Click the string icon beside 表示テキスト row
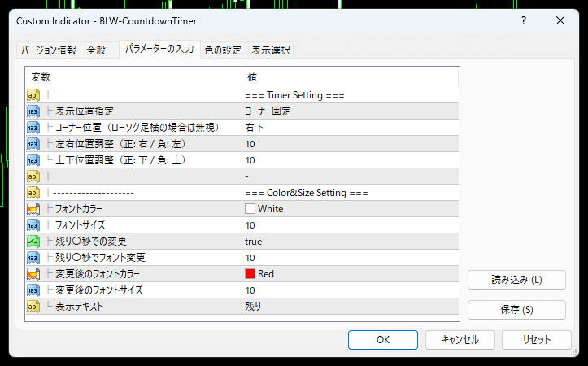This screenshot has height=366, width=588. click(33, 307)
